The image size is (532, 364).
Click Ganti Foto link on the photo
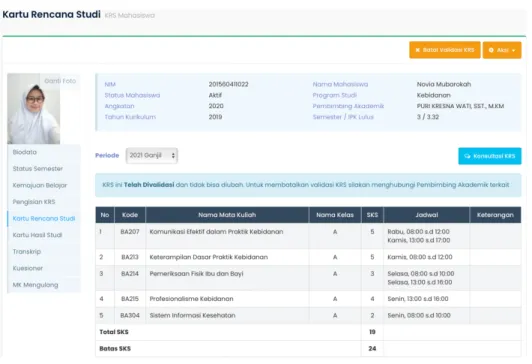pyautogui.click(x=60, y=81)
